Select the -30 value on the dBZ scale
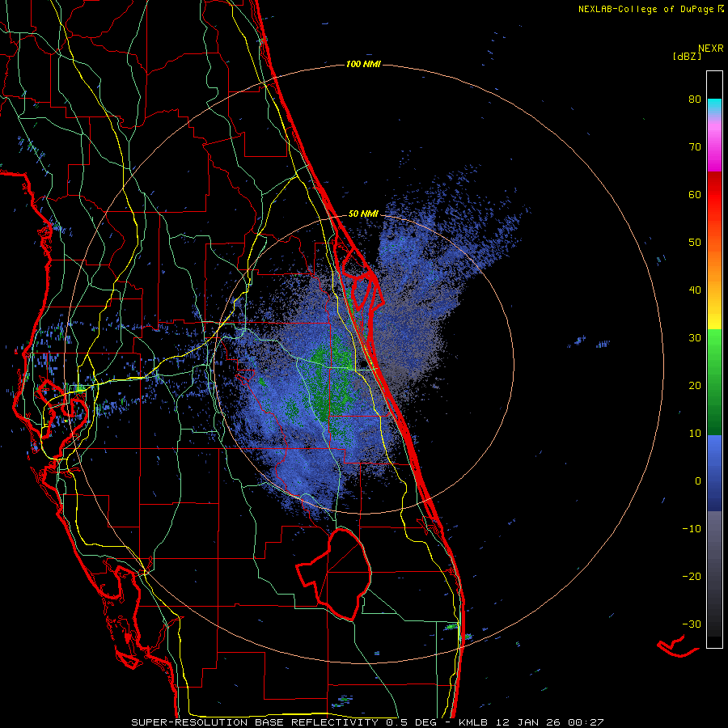Image resolution: width=728 pixels, height=728 pixels. [692, 624]
